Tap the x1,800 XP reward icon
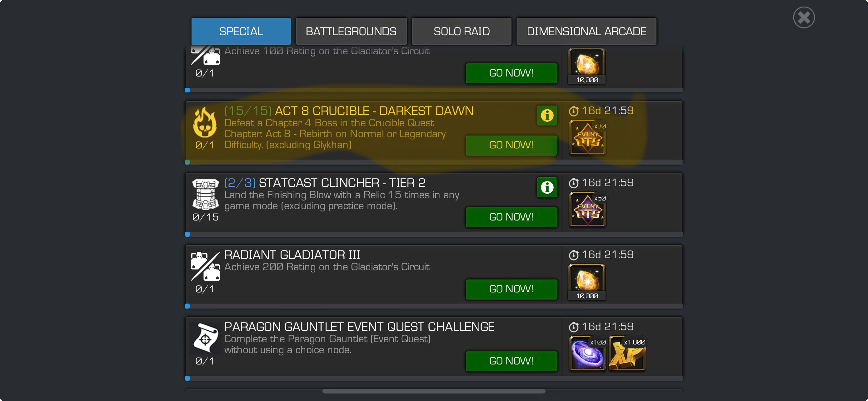Viewport: 868px width, 401px height. click(x=627, y=354)
